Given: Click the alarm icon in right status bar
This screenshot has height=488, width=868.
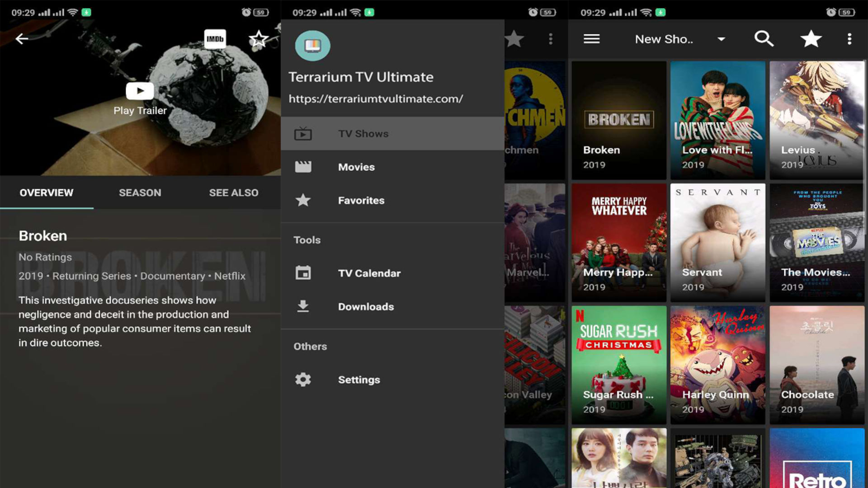Looking at the screenshot, I should click(x=830, y=12).
